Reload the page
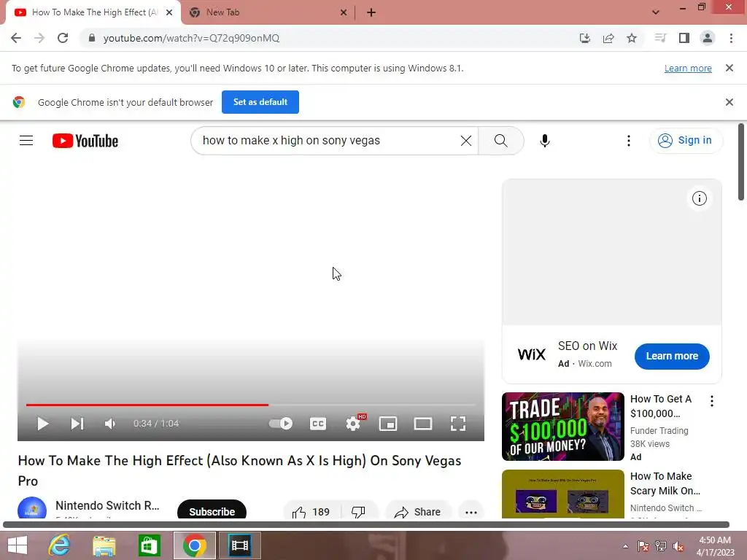This screenshot has width=747, height=560. (63, 38)
